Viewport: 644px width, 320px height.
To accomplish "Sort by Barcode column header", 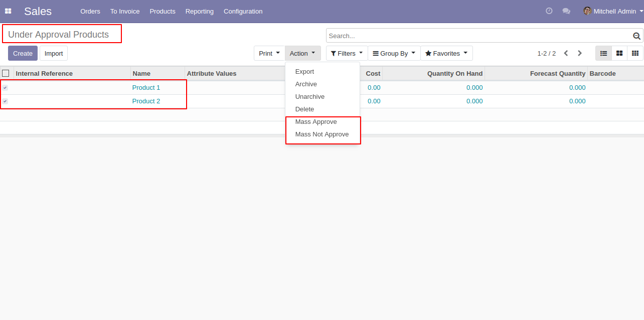I will 615,73.
